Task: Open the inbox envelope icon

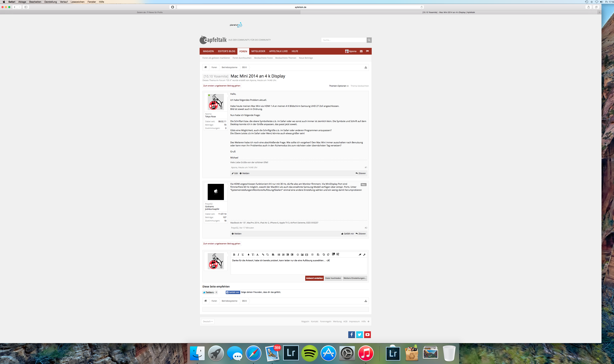Action: click(x=361, y=51)
